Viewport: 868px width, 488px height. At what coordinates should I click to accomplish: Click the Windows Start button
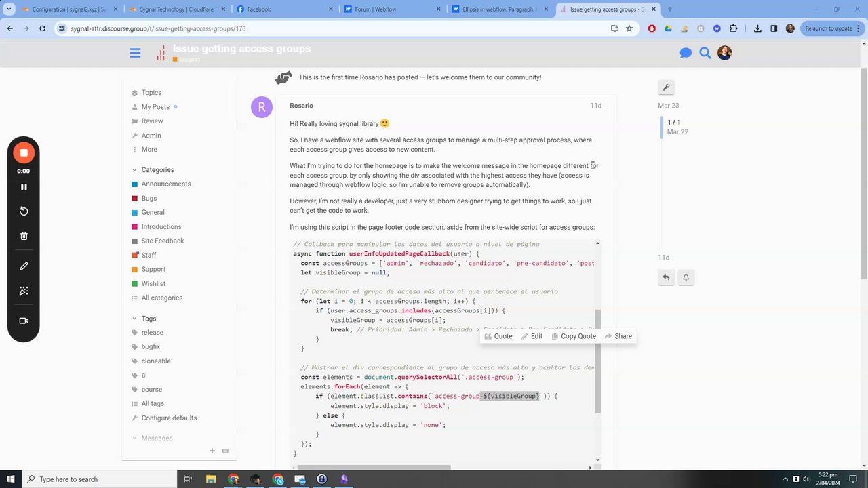(10, 479)
